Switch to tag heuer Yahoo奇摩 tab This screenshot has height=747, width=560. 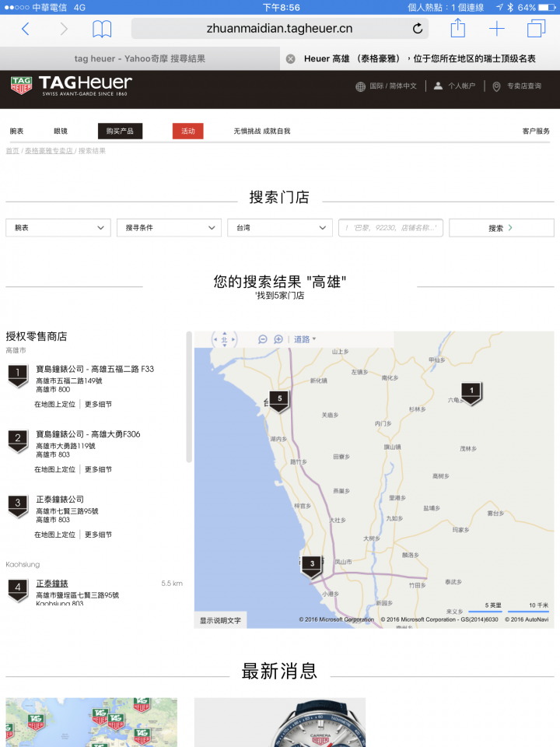click(x=139, y=58)
